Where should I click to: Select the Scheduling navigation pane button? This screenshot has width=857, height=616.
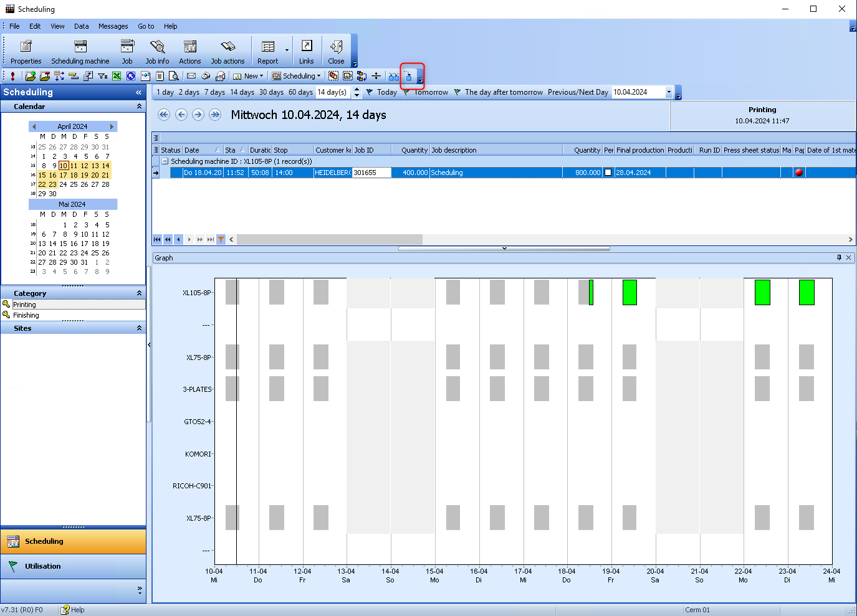point(73,541)
